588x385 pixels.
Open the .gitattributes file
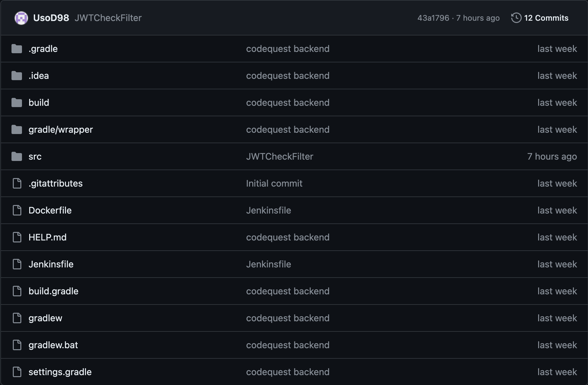pyautogui.click(x=55, y=183)
